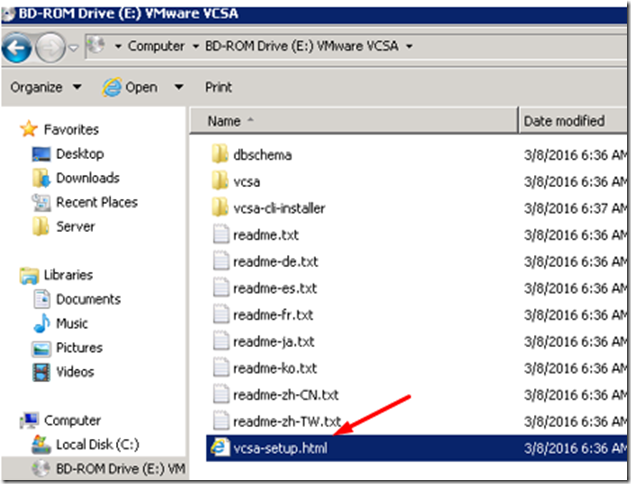Open the Music library icon

[x=41, y=323]
